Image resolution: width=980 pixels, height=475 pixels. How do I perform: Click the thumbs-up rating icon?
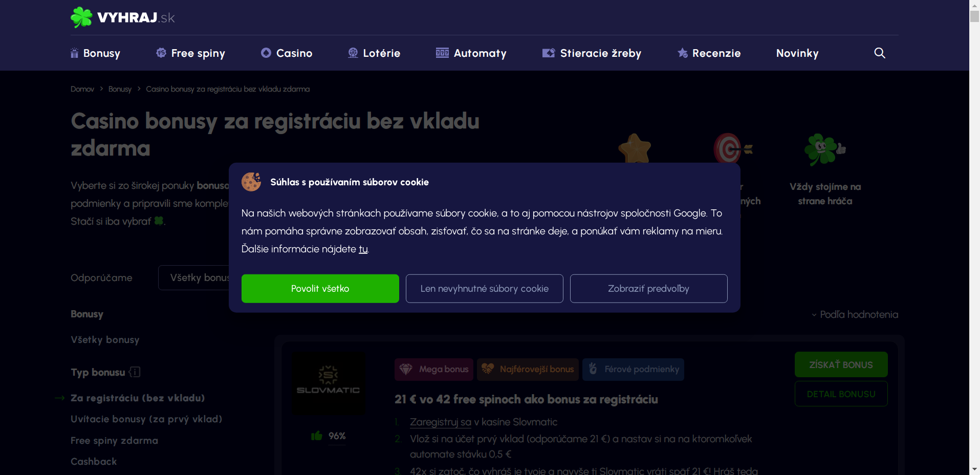pyautogui.click(x=317, y=436)
